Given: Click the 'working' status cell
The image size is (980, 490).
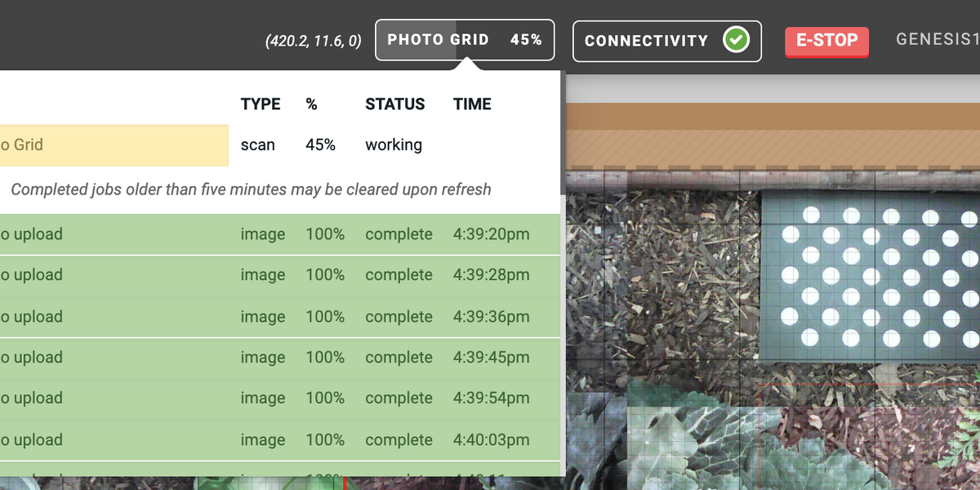Looking at the screenshot, I should (x=394, y=145).
